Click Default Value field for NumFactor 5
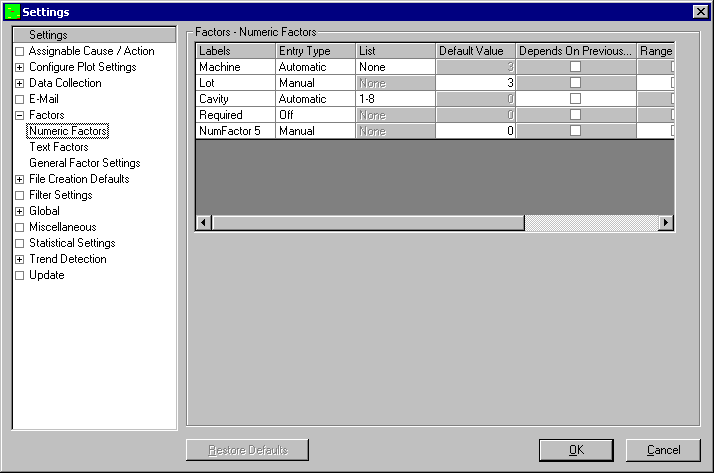The height and width of the screenshot is (473, 714). tap(475, 131)
